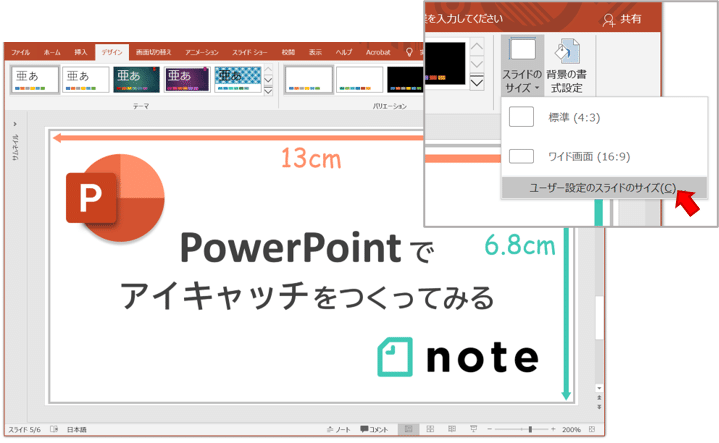Apply the first white Office theme thumbnail
The image size is (719, 443).
click(x=35, y=79)
